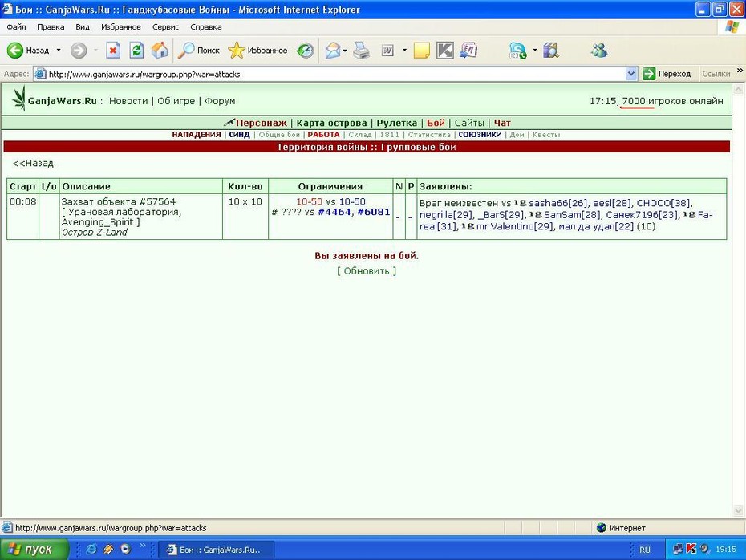The image size is (746, 560).
Task: Open the address bar URL dropdown
Action: 630,74
